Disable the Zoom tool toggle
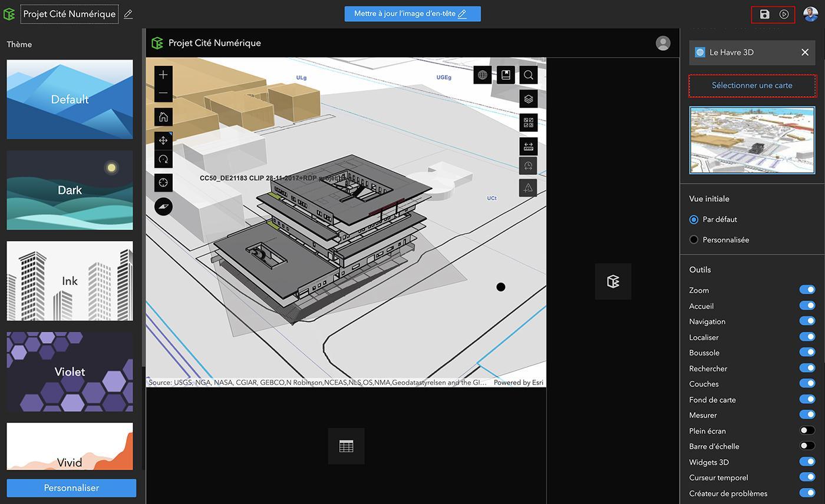Image resolution: width=825 pixels, height=504 pixels. 807,290
